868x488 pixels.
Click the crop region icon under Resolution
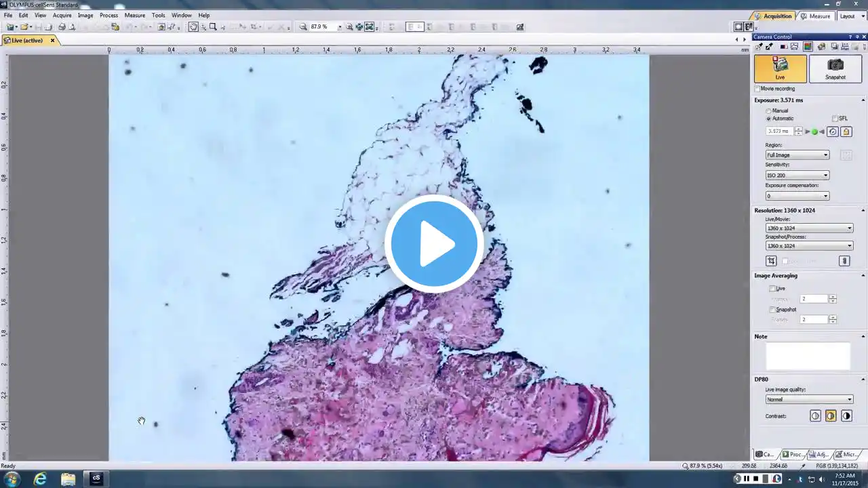click(771, 261)
